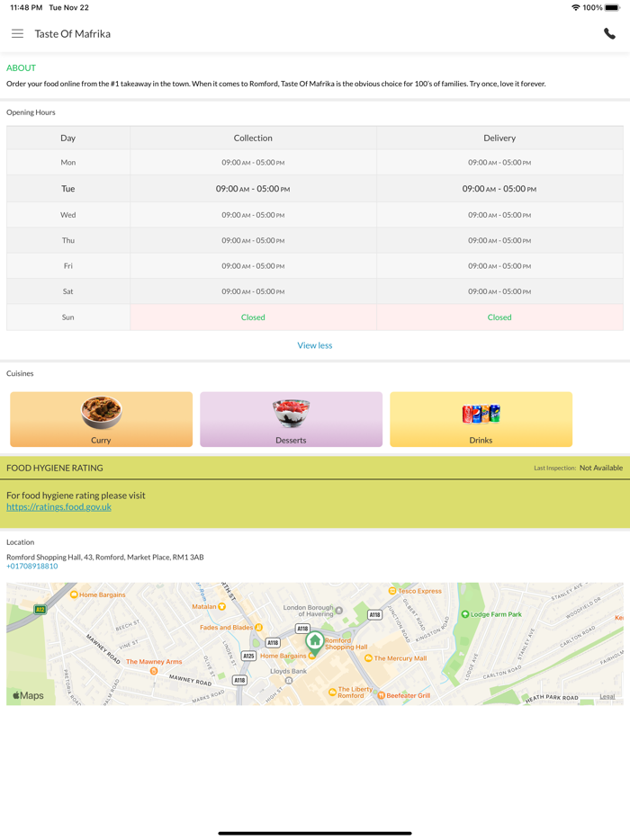This screenshot has width=630, height=840.
Task: Click View less link
Action: click(315, 345)
